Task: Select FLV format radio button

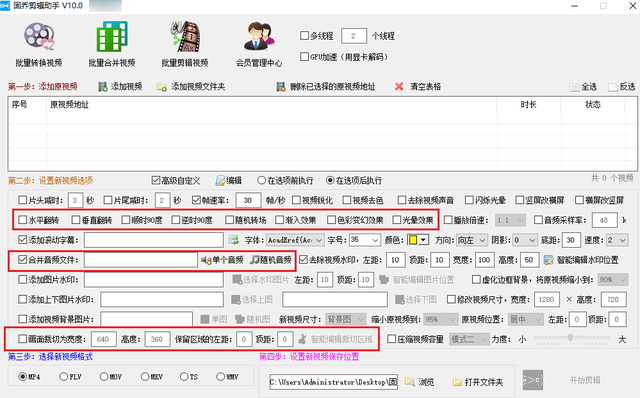Action: (x=64, y=376)
